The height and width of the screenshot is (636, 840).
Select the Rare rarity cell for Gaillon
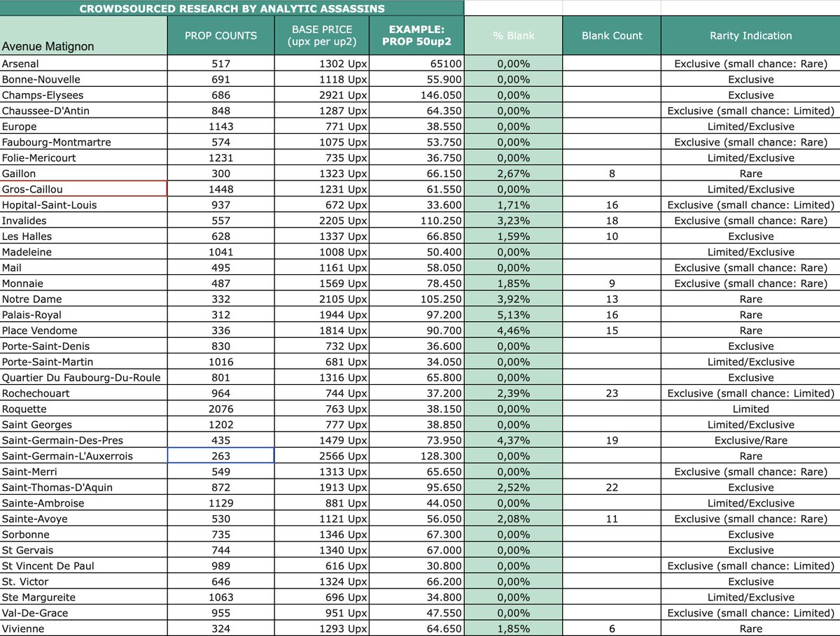(750, 173)
